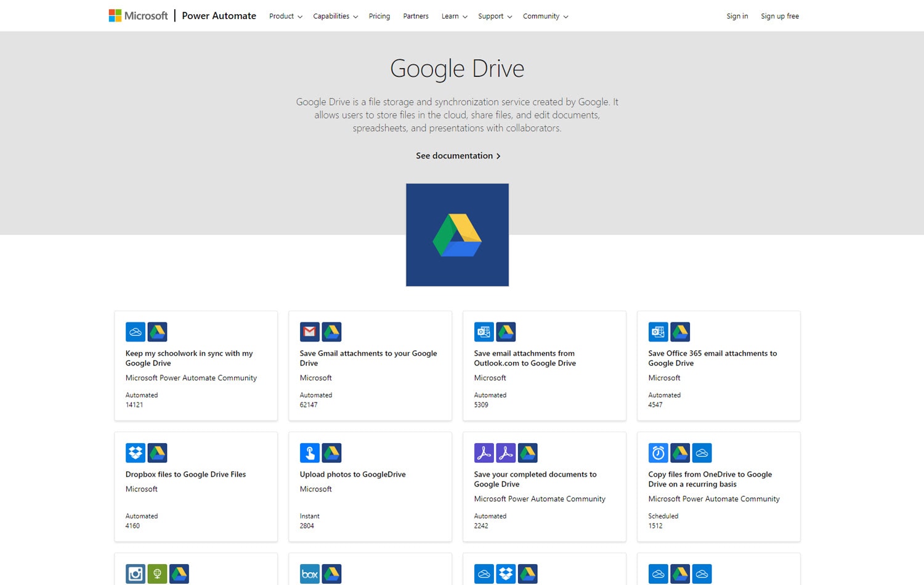Click the See documentation link
This screenshot has height=585, width=924.
click(457, 155)
